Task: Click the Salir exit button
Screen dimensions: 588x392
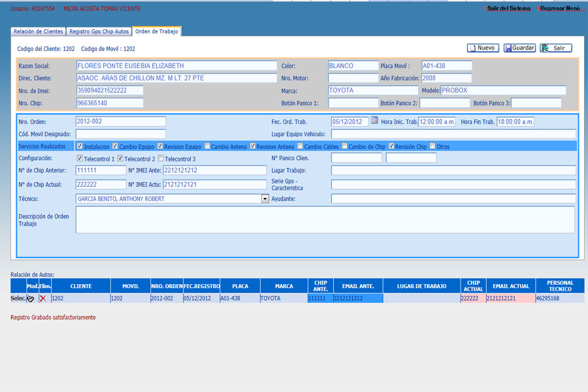Action: point(555,48)
